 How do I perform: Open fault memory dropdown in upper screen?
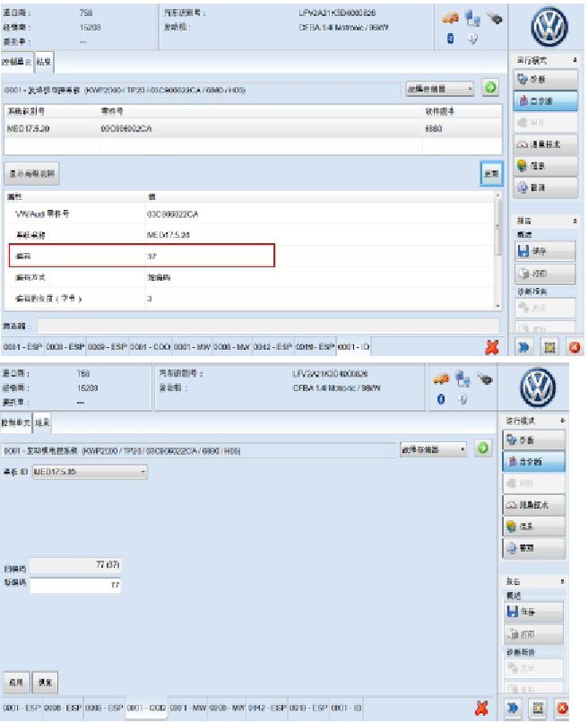point(439,89)
